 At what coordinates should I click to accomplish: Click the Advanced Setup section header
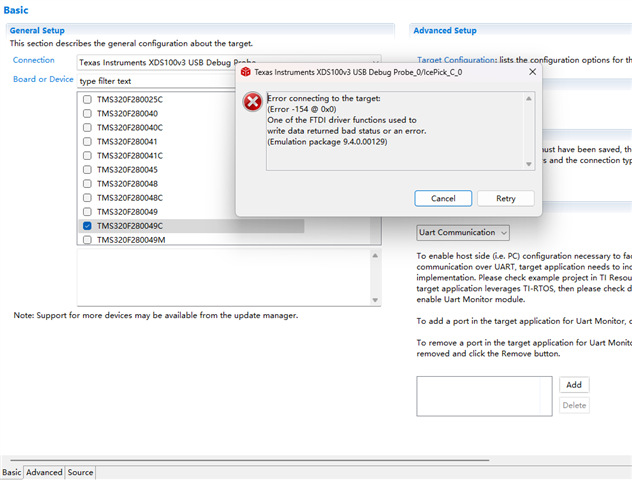point(445,31)
